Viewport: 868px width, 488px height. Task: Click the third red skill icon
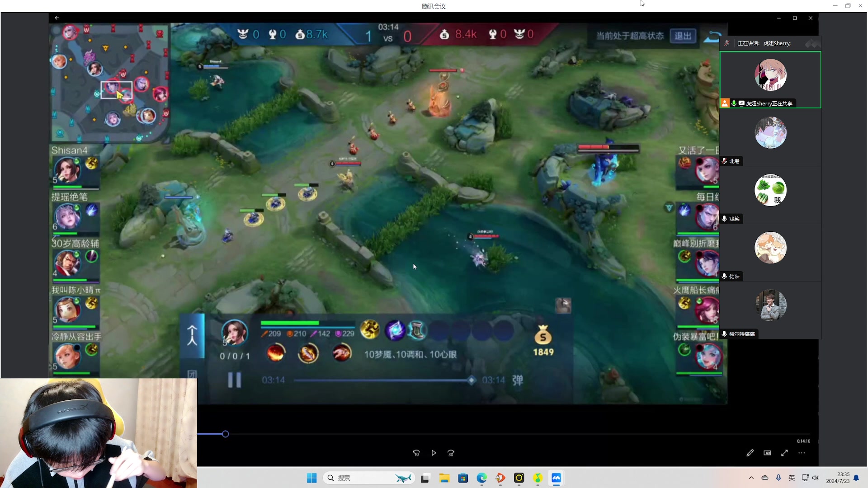pyautogui.click(x=341, y=353)
